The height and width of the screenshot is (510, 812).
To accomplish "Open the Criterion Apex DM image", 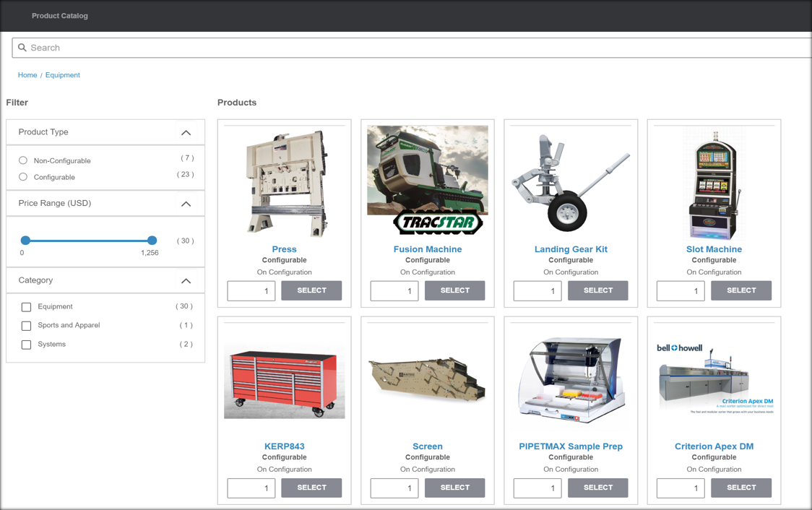I will tap(714, 379).
